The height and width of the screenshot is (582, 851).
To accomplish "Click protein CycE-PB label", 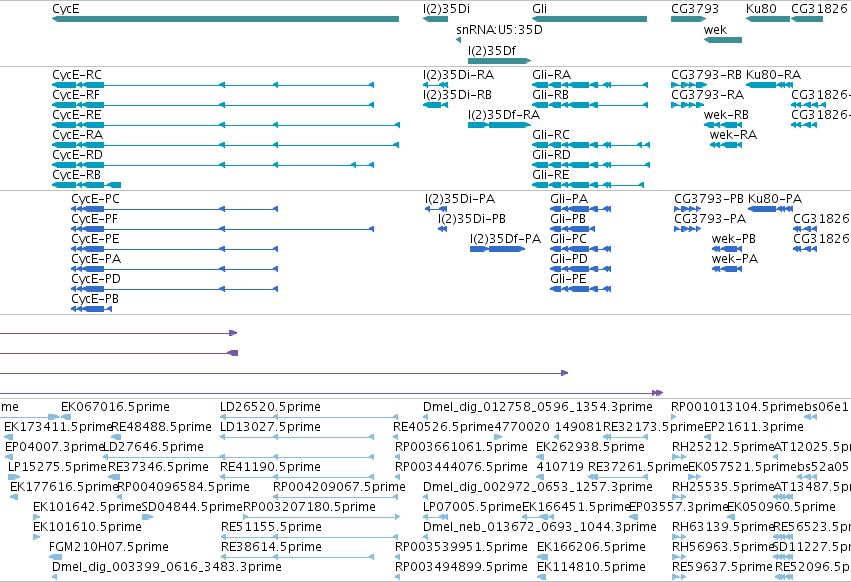I will point(95,299).
